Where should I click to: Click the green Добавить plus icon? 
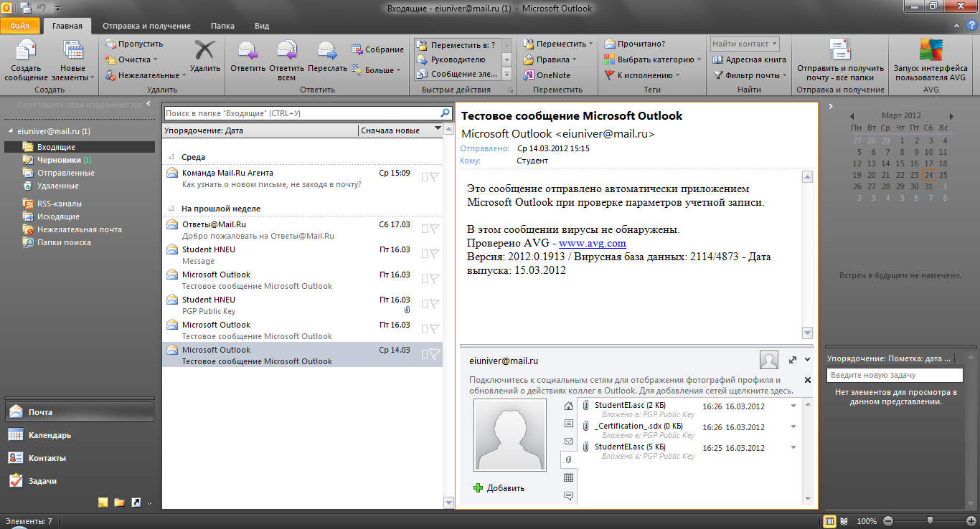click(479, 488)
